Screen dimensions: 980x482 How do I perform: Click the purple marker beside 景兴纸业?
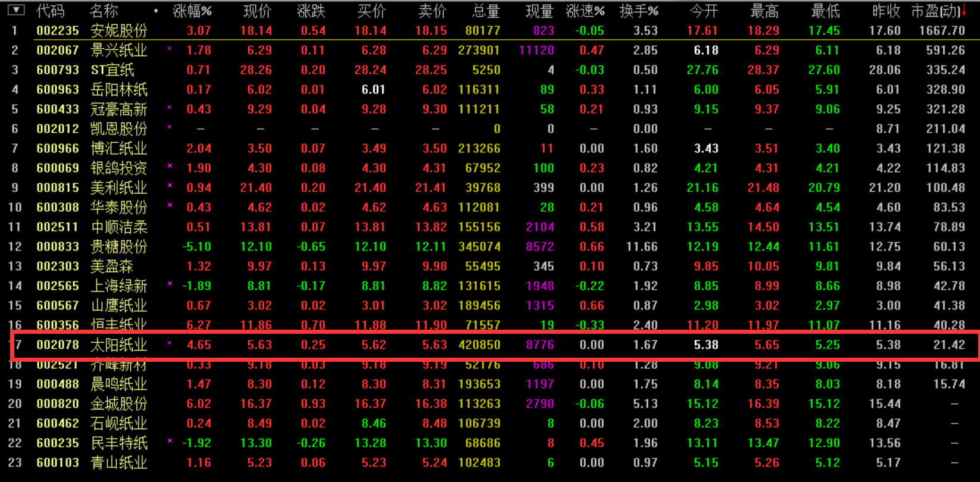coord(170,49)
